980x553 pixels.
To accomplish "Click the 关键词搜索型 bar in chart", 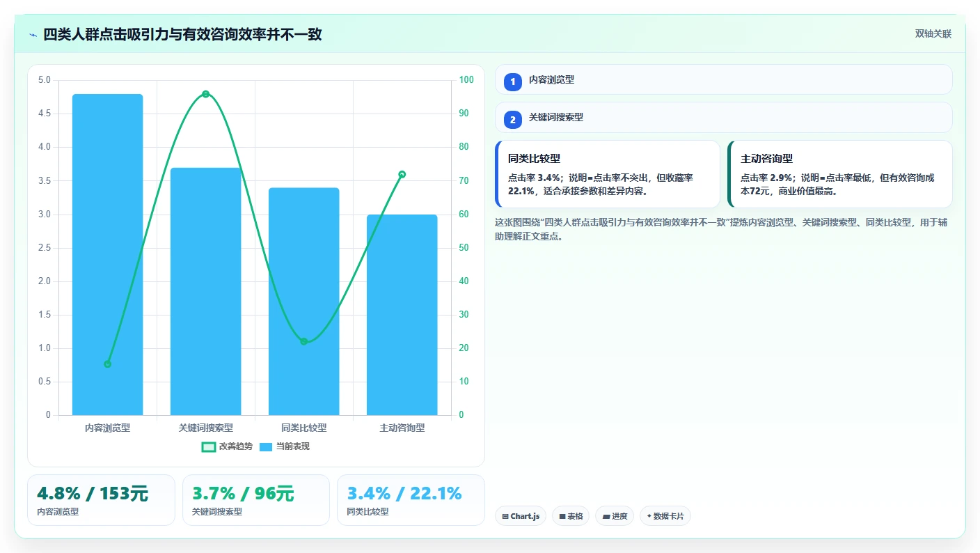I will [206, 292].
